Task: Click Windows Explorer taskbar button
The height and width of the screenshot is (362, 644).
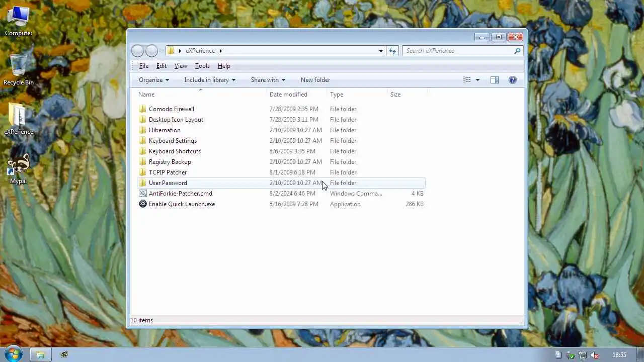Action: pos(40,354)
